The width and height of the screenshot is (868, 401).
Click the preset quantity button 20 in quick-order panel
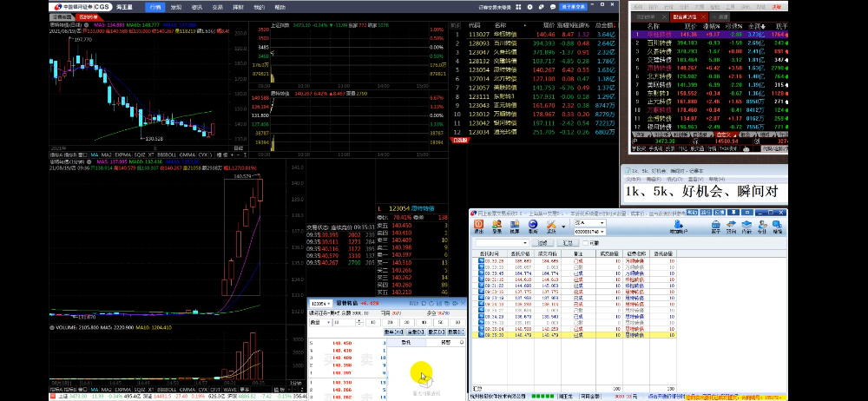390,322
